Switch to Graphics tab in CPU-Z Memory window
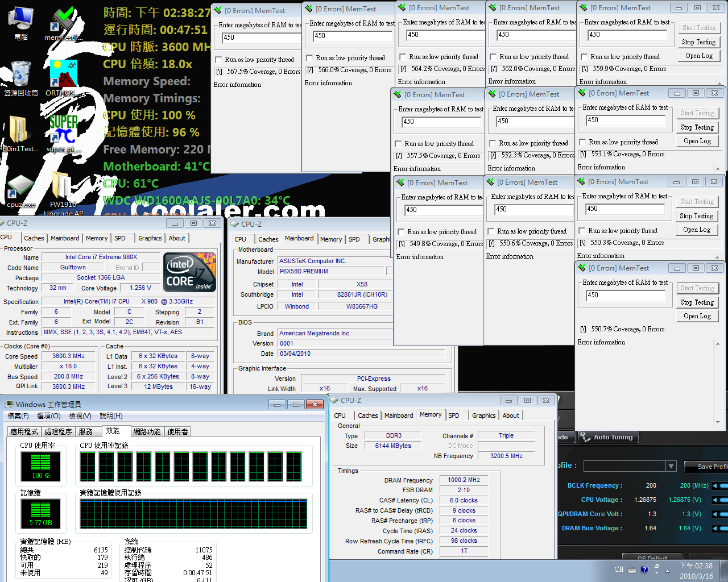This screenshot has height=582, width=728. pos(484,415)
